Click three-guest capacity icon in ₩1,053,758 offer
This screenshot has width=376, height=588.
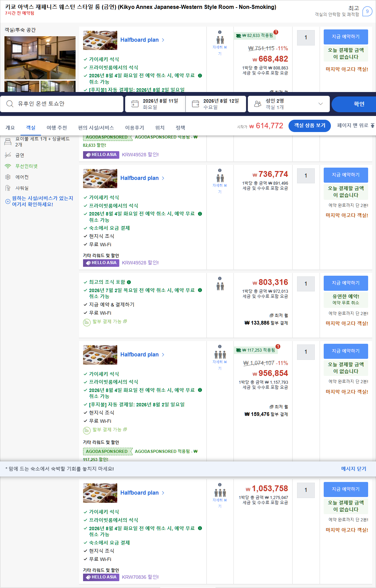[x=220, y=493]
